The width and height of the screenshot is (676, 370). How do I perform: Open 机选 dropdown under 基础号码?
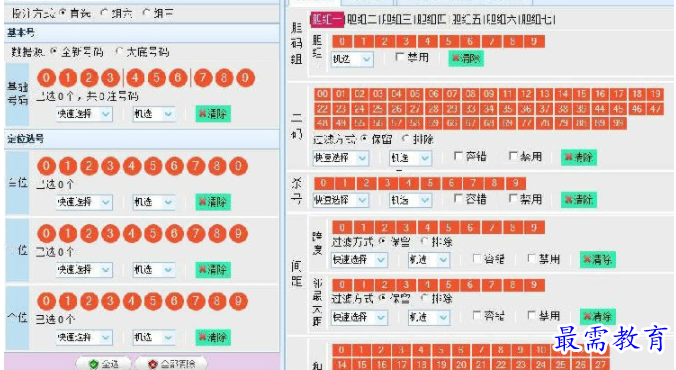[x=154, y=114]
